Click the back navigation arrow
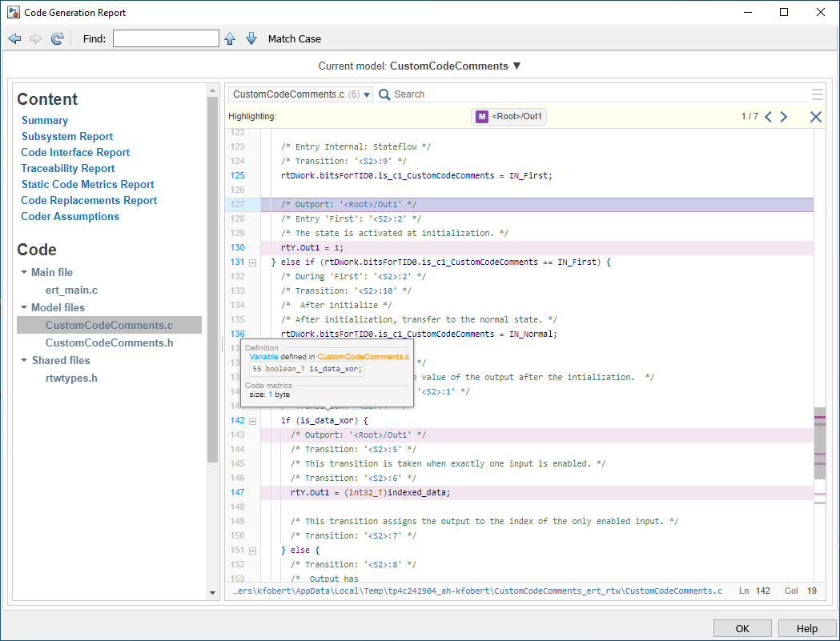 coord(14,38)
